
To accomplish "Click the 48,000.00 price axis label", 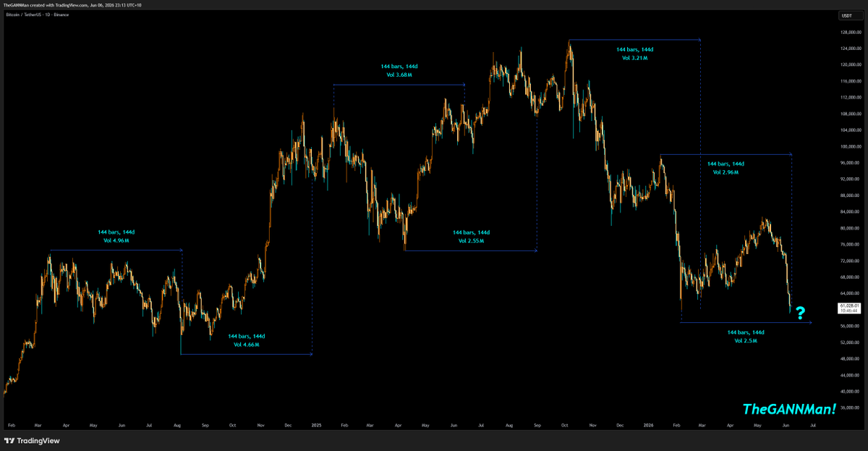I will point(849,359).
